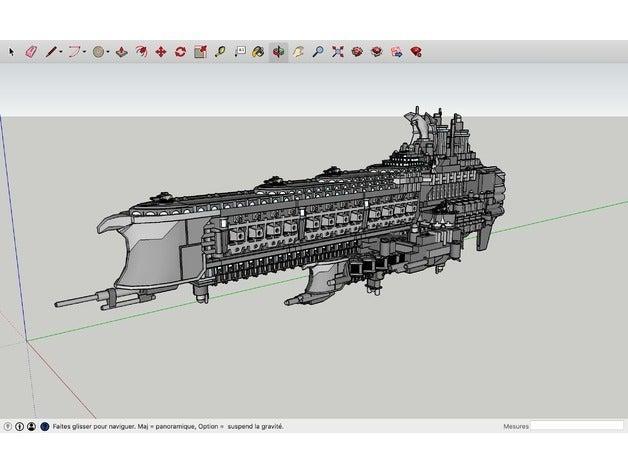Select the Rotate tool
628x472 pixels.
[180, 51]
